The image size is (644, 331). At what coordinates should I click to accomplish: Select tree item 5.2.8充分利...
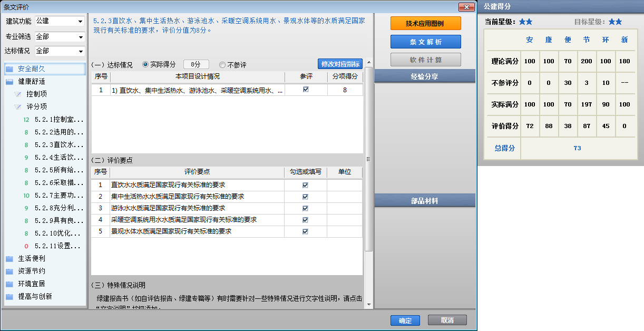pyautogui.click(x=59, y=208)
